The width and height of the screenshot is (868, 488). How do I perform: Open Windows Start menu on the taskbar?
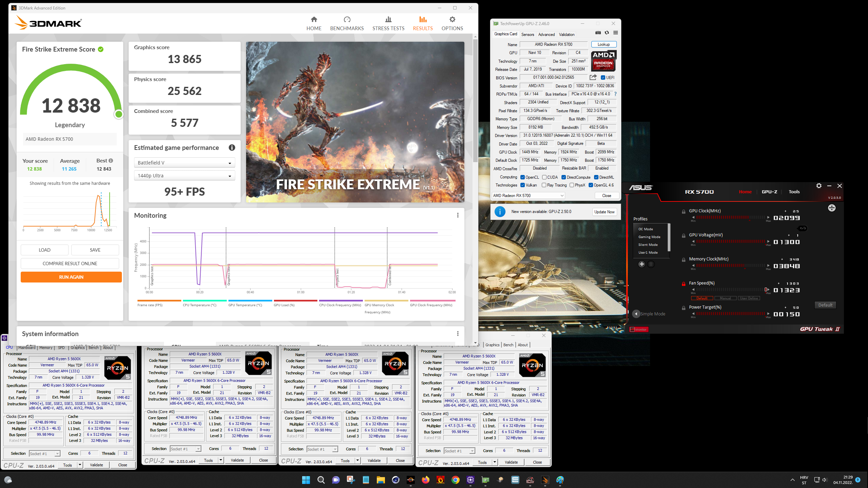tap(306, 480)
